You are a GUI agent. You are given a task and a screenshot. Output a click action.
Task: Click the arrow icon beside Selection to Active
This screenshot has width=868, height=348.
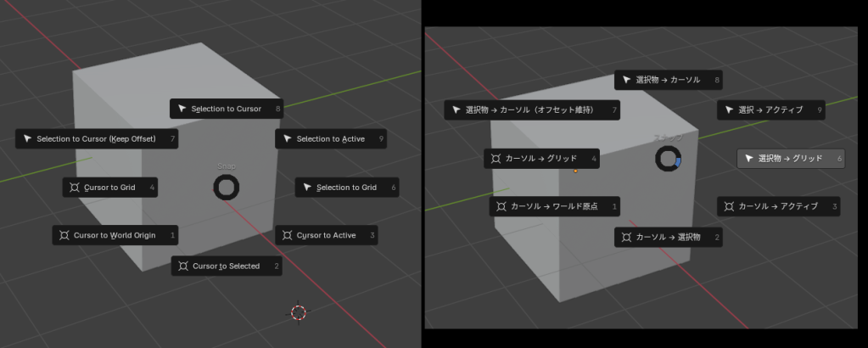click(x=287, y=139)
